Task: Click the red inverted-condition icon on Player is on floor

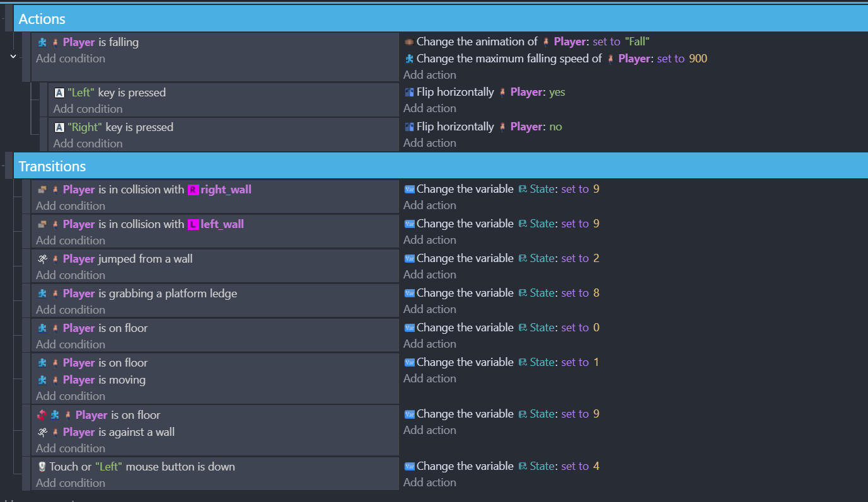Action: click(42, 415)
